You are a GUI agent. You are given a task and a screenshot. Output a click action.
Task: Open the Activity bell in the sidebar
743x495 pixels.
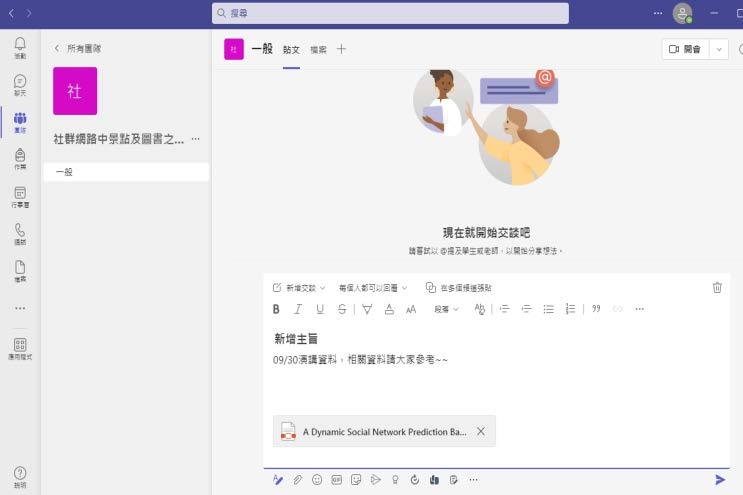pyautogui.click(x=20, y=47)
